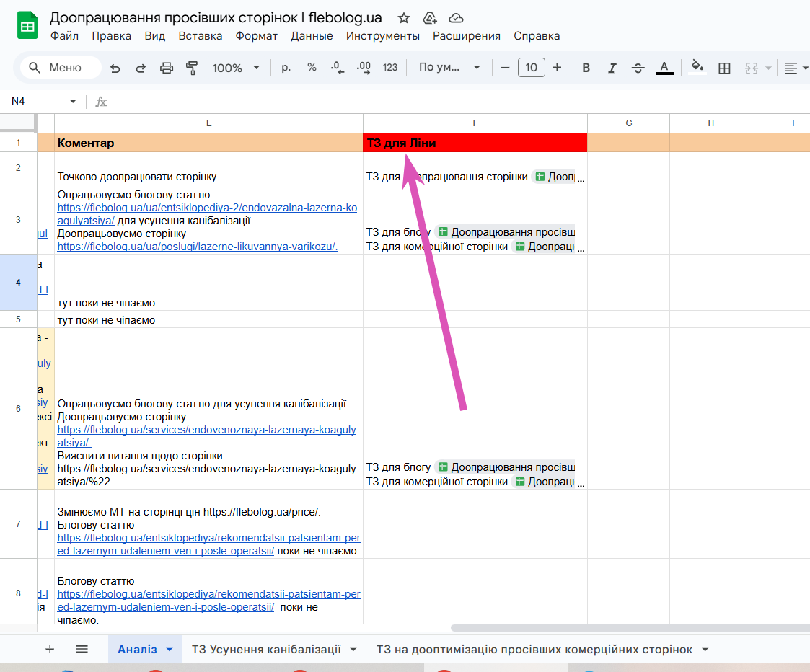Decrease font size with minus button
Screen dimensions: 810x672
pyautogui.click(x=505, y=68)
